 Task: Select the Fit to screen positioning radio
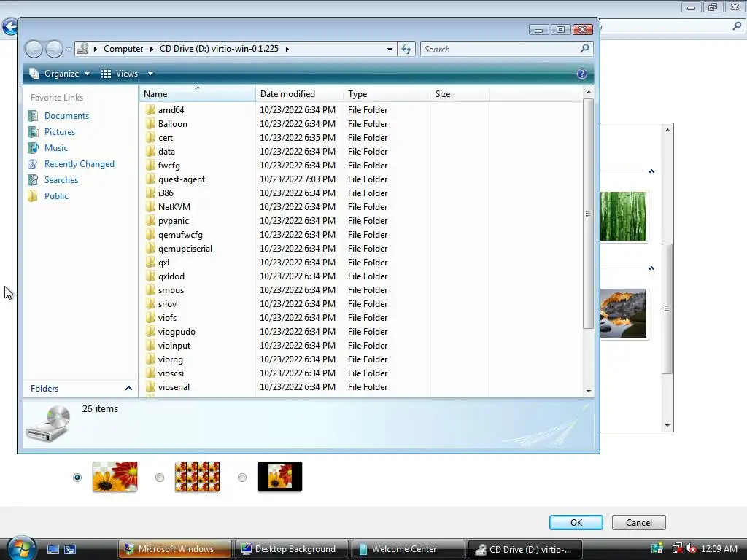[77, 477]
